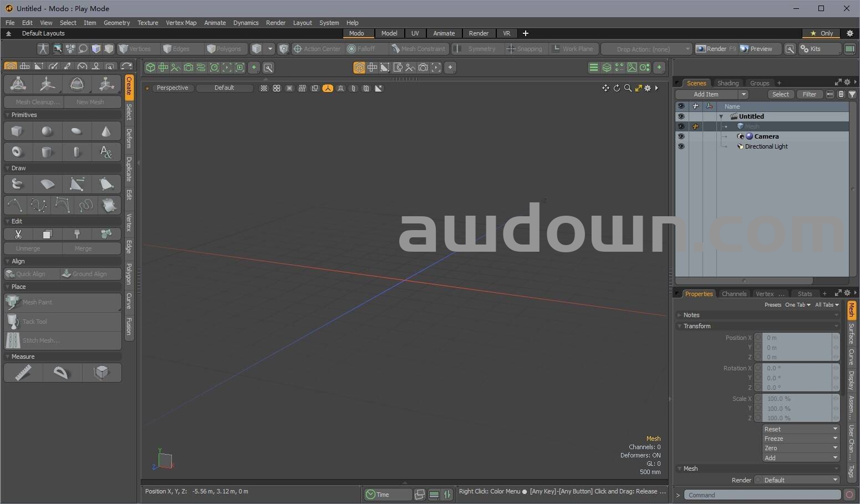
Task: Open the Geometry menu
Action: (x=116, y=23)
